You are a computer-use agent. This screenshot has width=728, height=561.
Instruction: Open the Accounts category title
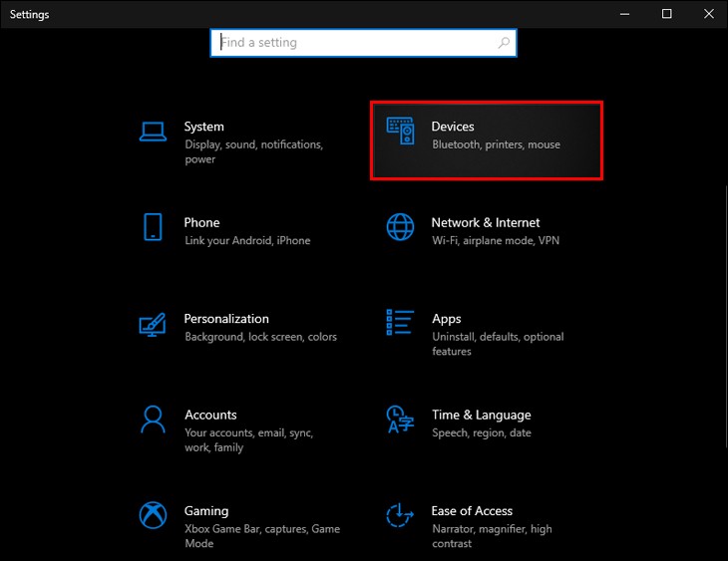[x=210, y=415]
